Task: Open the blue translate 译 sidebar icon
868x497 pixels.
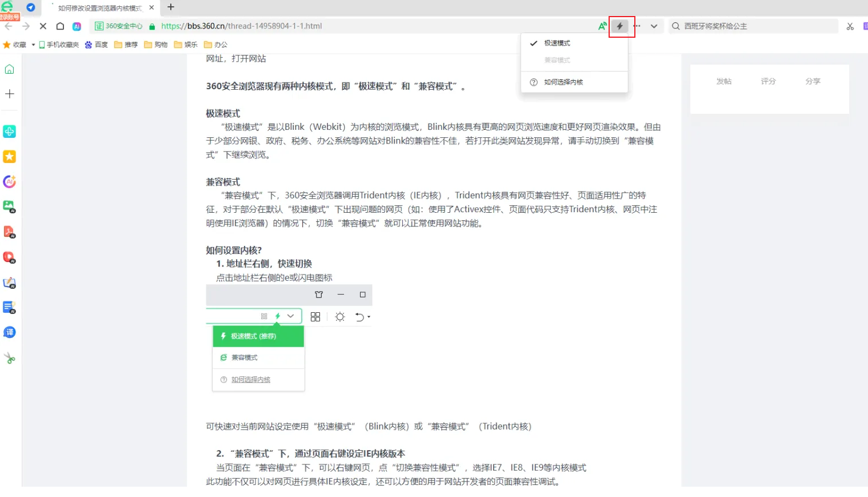Action: (x=10, y=332)
